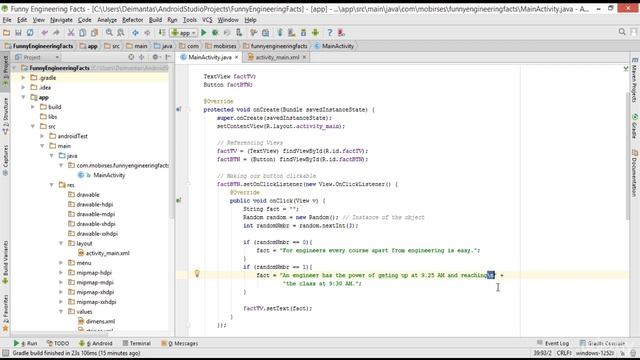Navigate Back using the toolbar arrow
This screenshot has width=640, height=360.
135,33
